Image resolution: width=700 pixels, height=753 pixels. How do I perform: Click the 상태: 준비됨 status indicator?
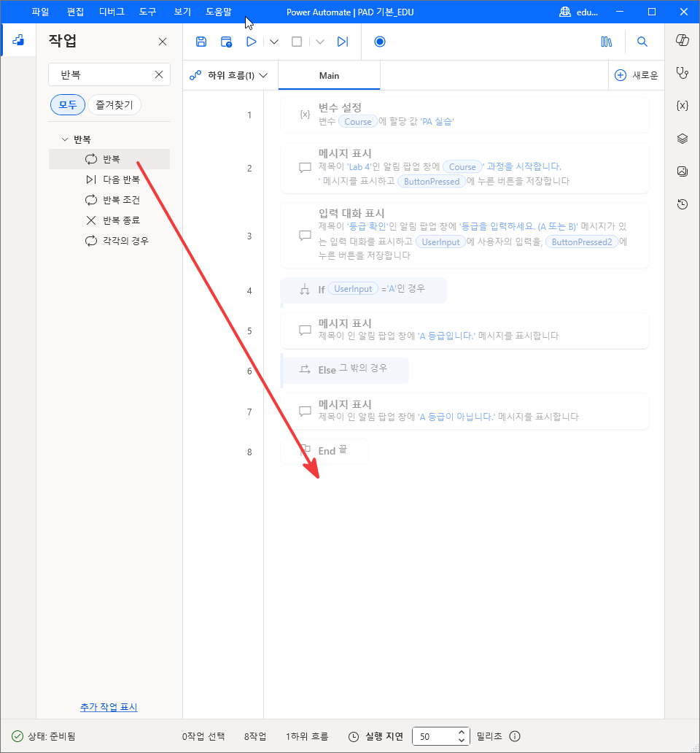(44, 736)
